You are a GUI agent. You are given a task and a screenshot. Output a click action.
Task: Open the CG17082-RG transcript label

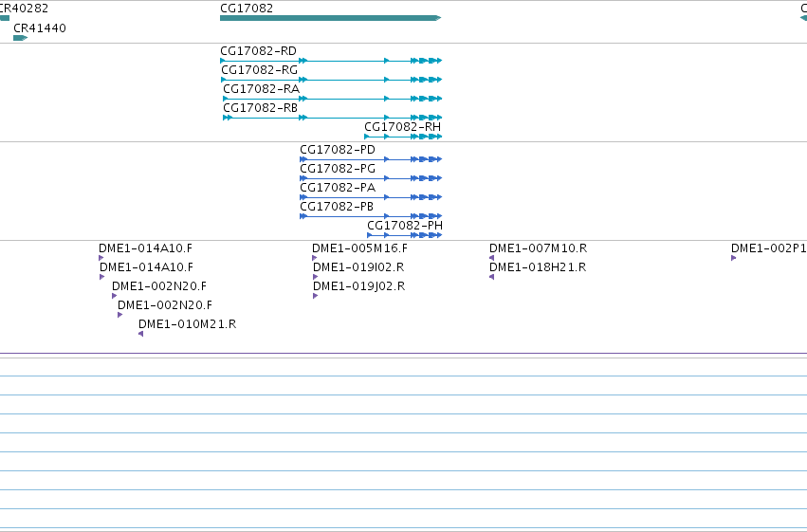(x=260, y=70)
